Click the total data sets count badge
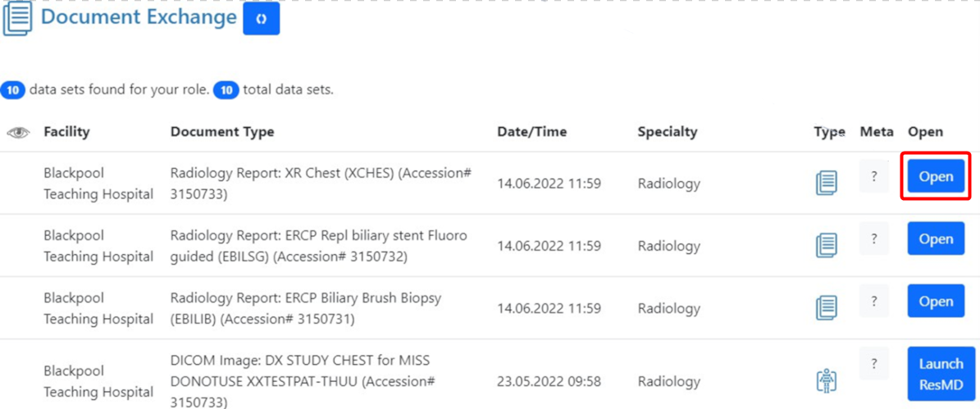This screenshot has width=980, height=409. click(x=226, y=90)
